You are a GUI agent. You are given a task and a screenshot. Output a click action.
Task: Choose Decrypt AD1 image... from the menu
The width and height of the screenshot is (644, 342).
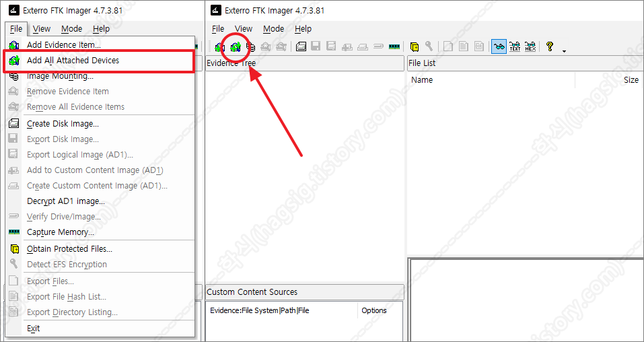[100, 201]
